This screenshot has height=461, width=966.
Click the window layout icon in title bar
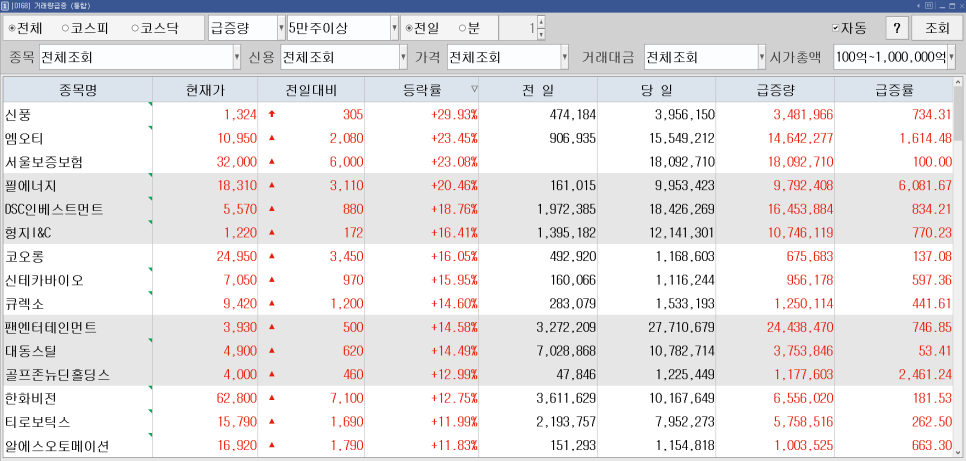[x=930, y=5]
